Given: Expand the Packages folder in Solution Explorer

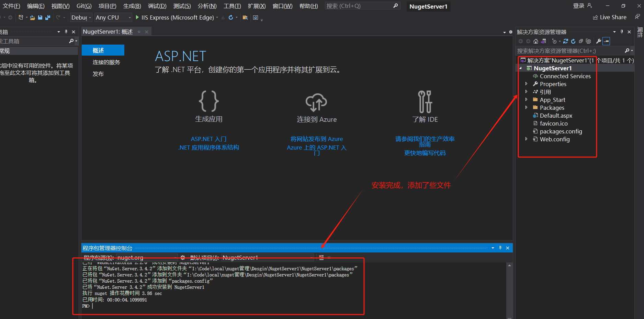Looking at the screenshot, I should [x=527, y=107].
